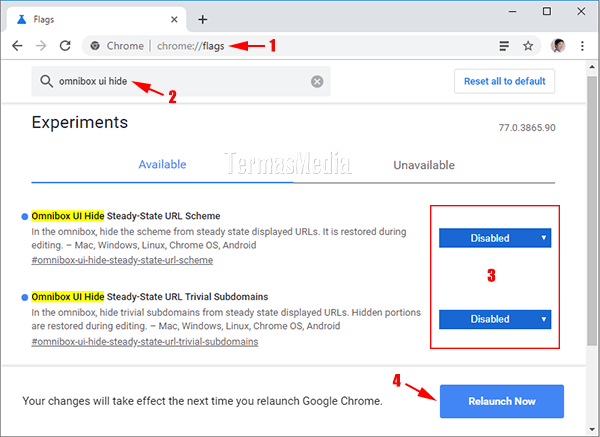Click the page vertical scrollbar thumb

(592, 210)
